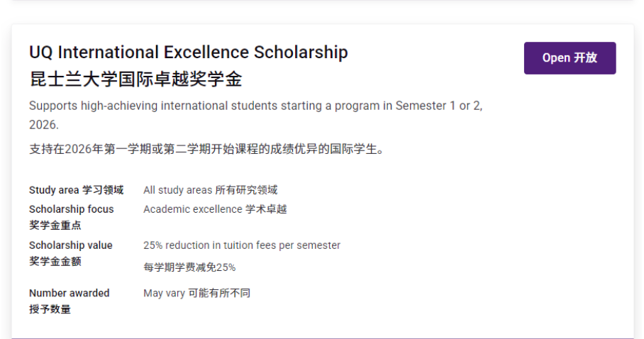644x339 pixels.
Task: Click the Number awarded label
Action: [69, 293]
